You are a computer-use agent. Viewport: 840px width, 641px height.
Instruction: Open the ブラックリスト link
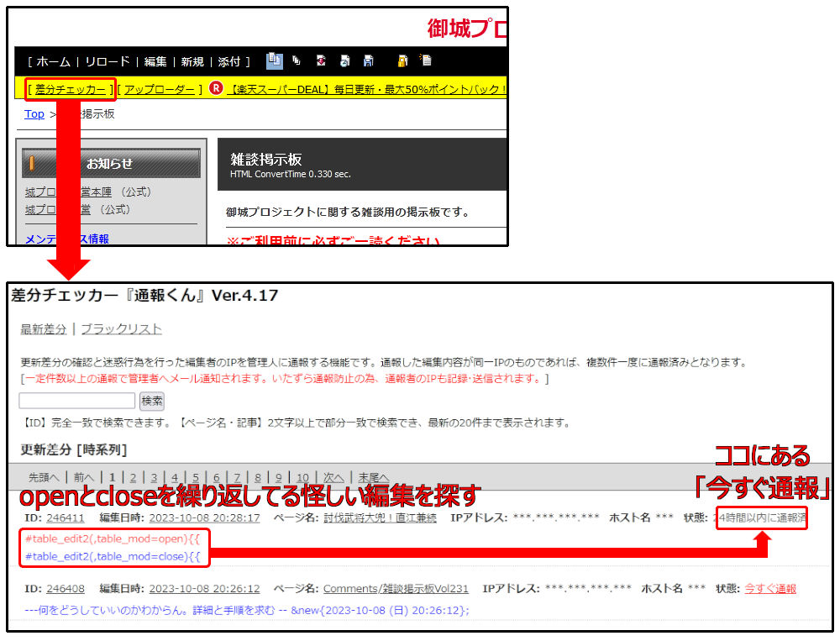121,329
